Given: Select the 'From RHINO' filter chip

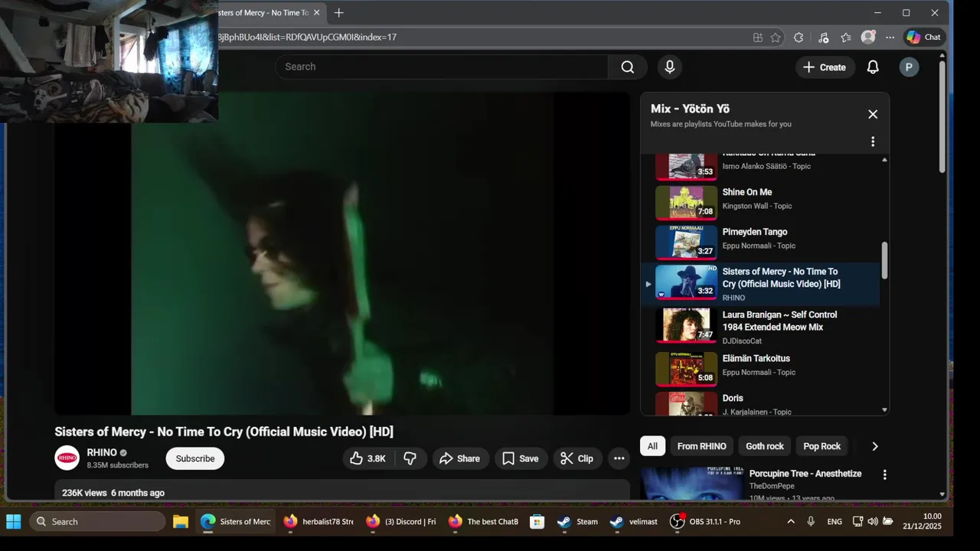Looking at the screenshot, I should click(x=702, y=446).
